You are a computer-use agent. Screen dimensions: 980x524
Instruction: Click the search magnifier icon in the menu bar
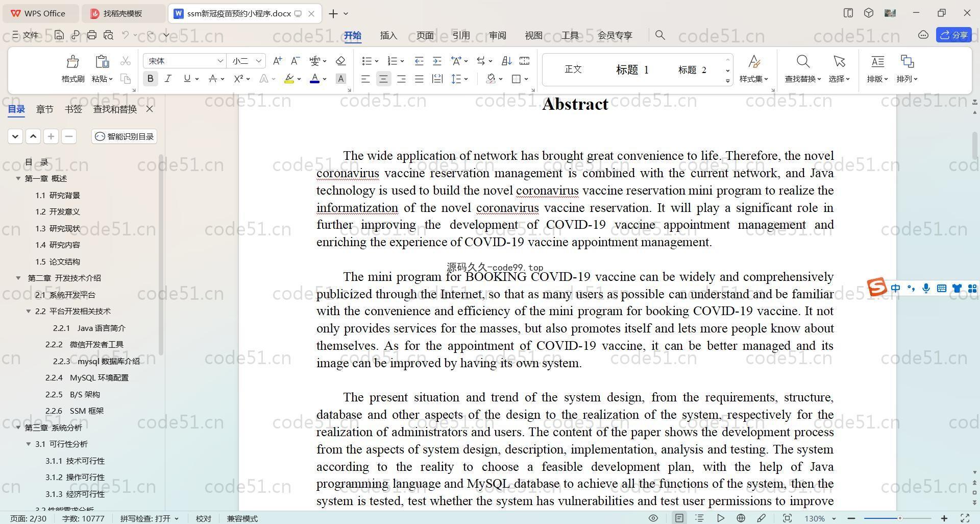(660, 35)
